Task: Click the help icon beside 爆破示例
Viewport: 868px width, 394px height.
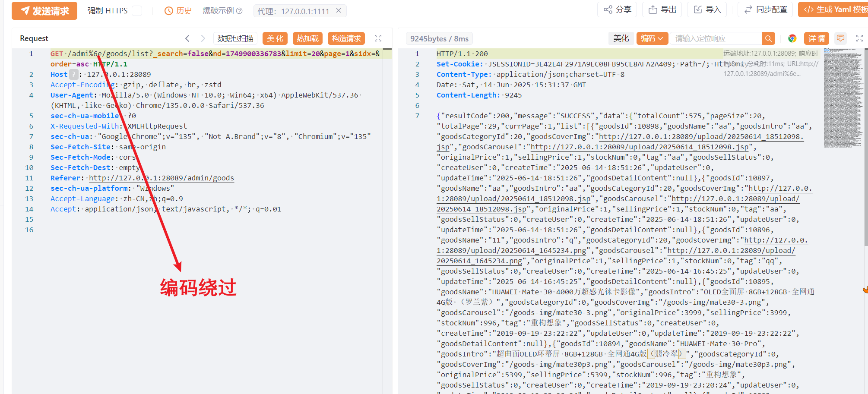Action: point(239,11)
